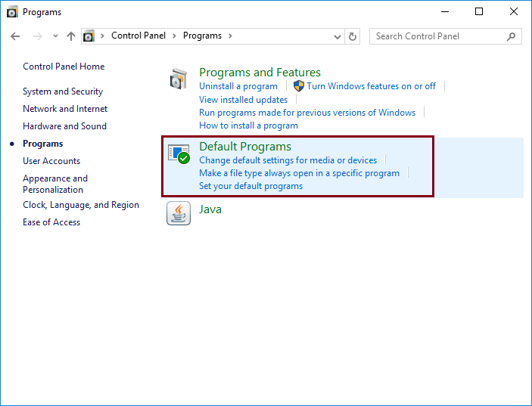This screenshot has height=406, width=532.
Task: Click the Back arrow navigation button
Action: click(x=16, y=36)
